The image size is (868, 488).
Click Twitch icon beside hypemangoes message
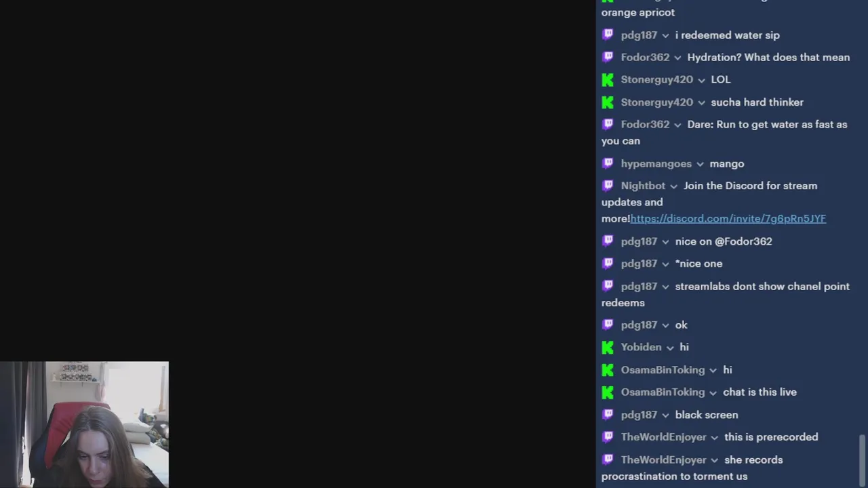click(x=608, y=163)
